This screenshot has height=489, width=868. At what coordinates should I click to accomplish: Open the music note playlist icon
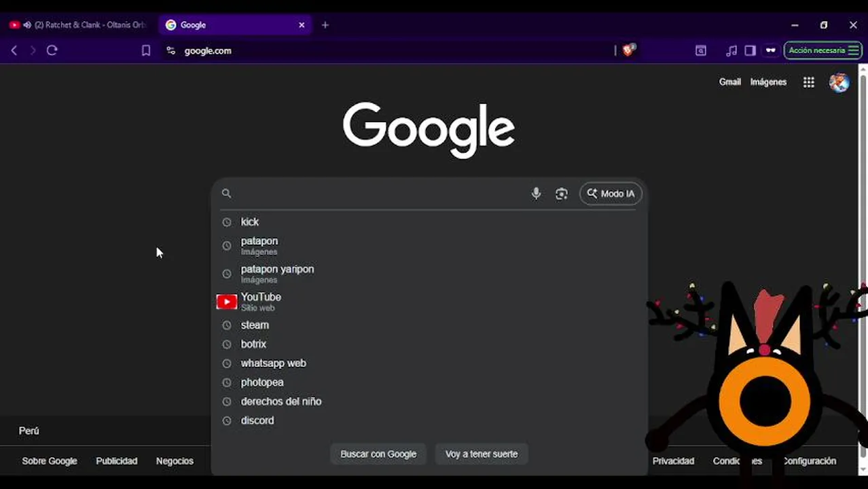click(731, 50)
